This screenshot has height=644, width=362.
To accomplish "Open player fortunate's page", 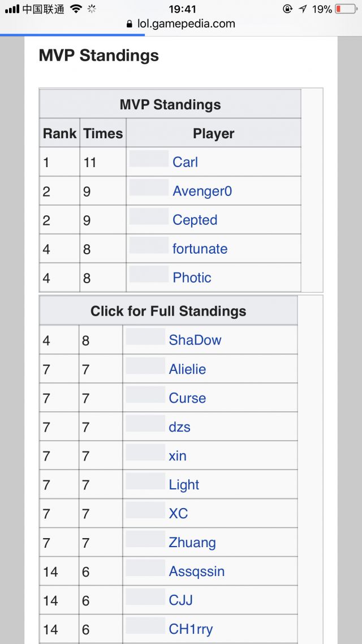I will pyautogui.click(x=200, y=249).
